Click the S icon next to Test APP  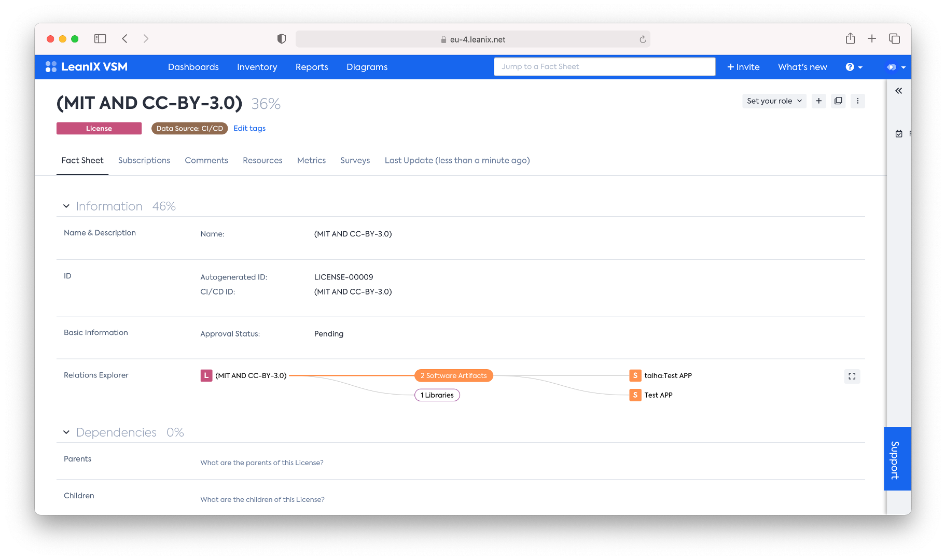point(635,395)
